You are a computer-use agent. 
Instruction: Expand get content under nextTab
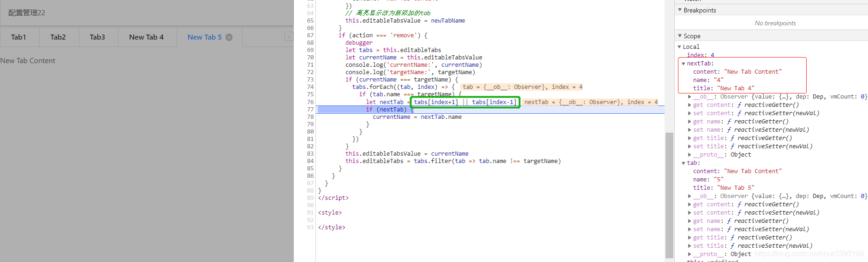tap(690, 105)
